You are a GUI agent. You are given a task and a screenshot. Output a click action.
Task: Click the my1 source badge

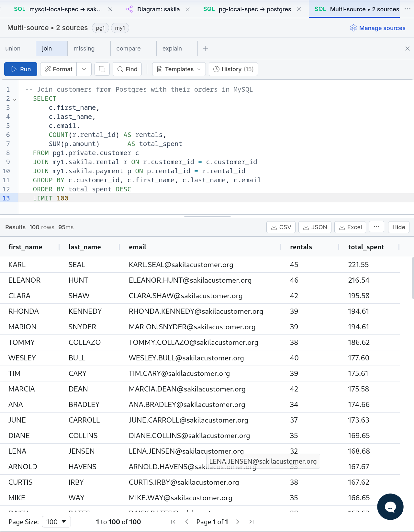click(x=120, y=28)
